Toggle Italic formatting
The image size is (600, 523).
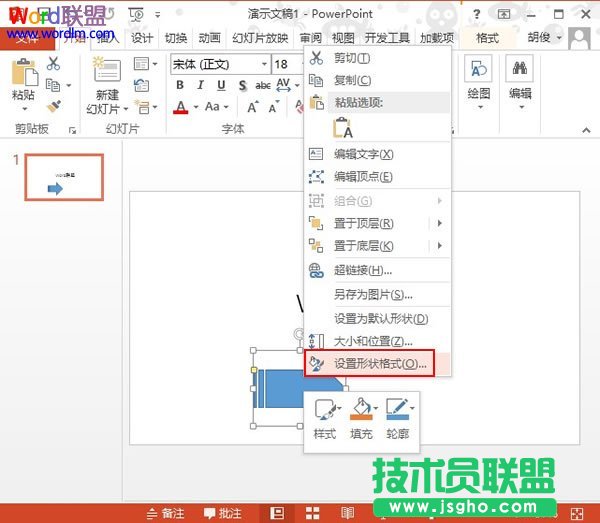(201, 85)
